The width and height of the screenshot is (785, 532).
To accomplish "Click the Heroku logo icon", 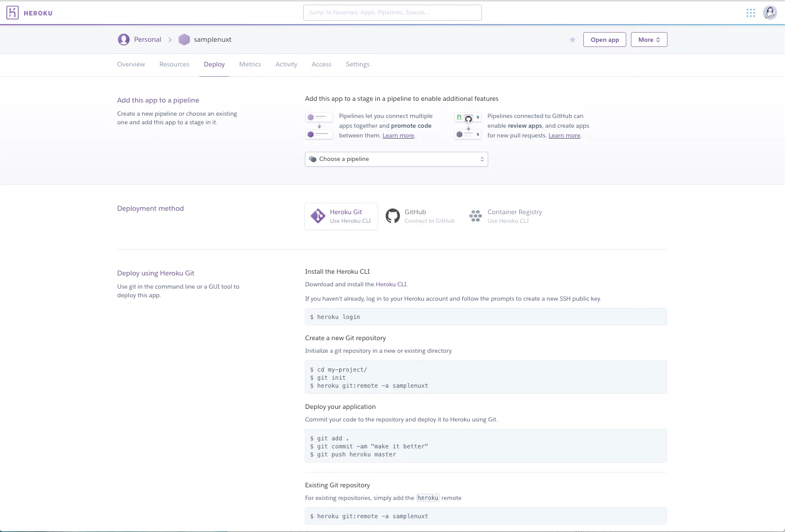I will [x=12, y=13].
